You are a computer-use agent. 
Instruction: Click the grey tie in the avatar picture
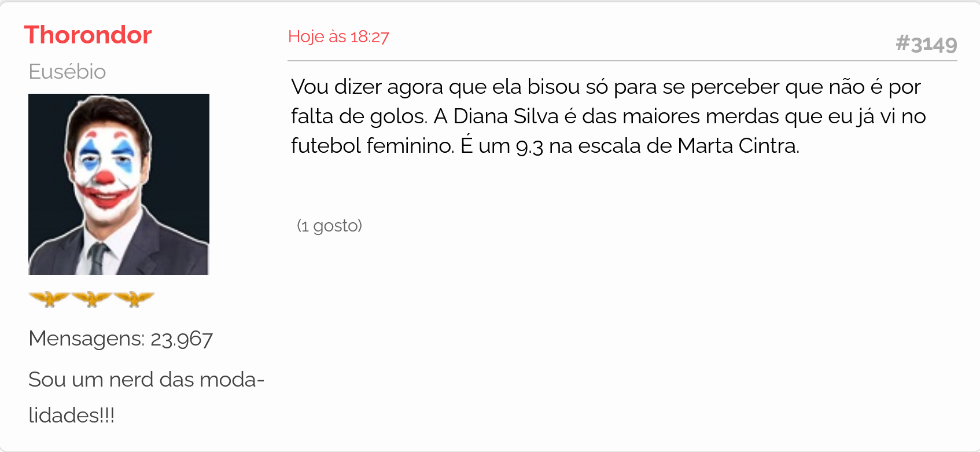(x=97, y=259)
